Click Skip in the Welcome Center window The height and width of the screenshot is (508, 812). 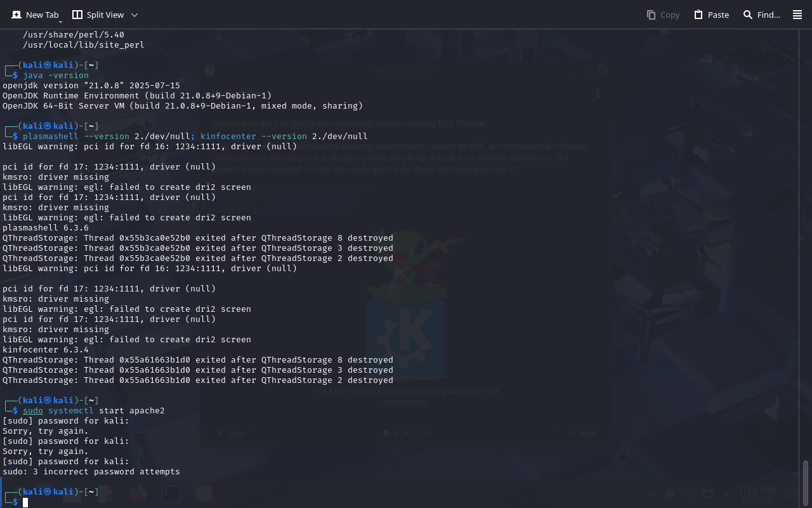230,433
